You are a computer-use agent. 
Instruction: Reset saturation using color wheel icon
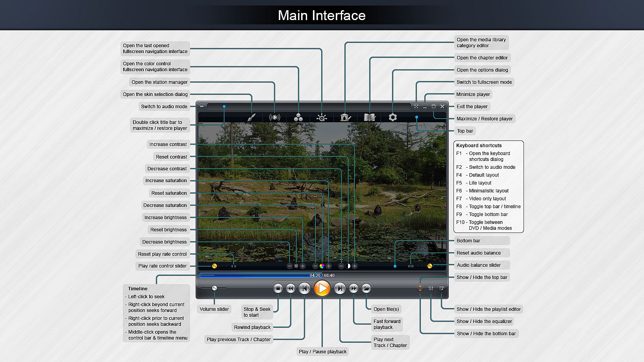tap(322, 266)
